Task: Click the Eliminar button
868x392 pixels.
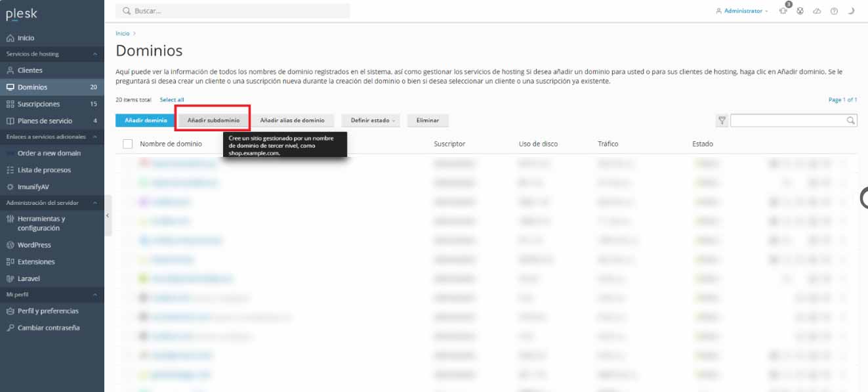Action: tap(428, 121)
